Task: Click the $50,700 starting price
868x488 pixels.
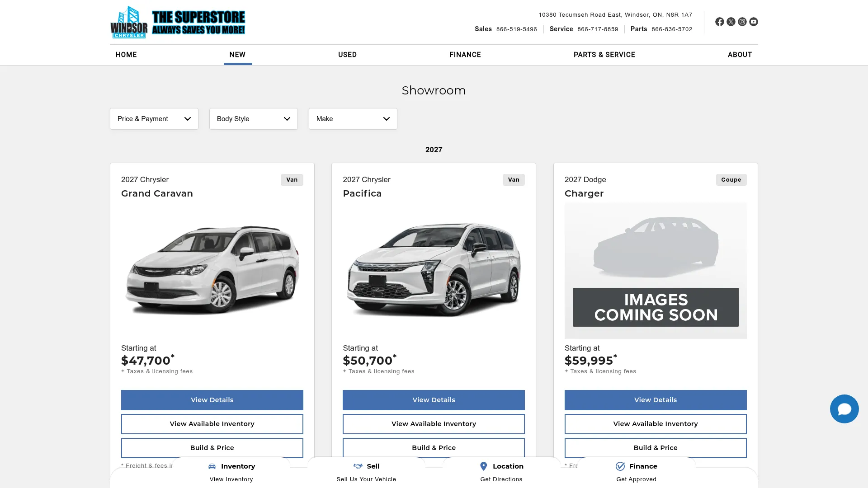Action: (369, 361)
